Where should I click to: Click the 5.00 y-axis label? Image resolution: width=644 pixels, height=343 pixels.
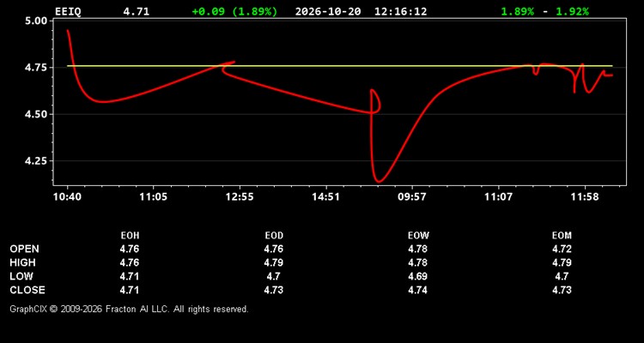(x=37, y=21)
